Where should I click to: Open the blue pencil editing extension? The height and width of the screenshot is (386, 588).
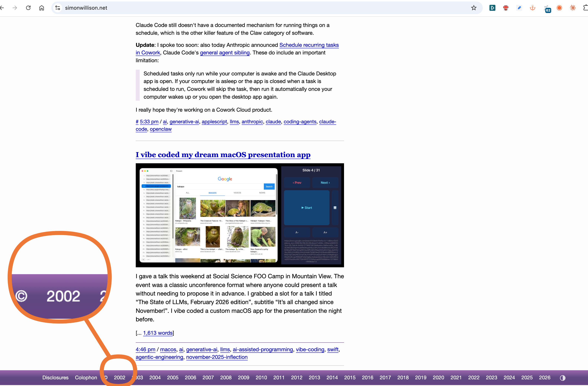click(x=519, y=8)
